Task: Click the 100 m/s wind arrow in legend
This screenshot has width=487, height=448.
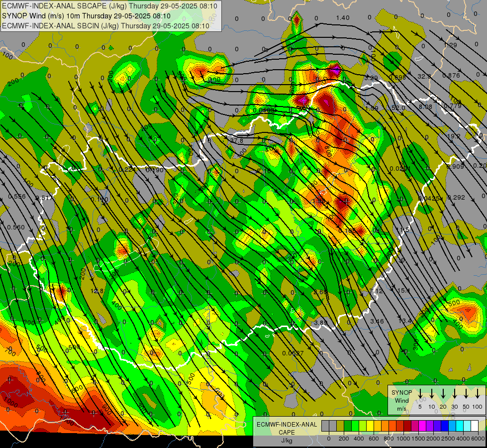Action: click(x=478, y=393)
